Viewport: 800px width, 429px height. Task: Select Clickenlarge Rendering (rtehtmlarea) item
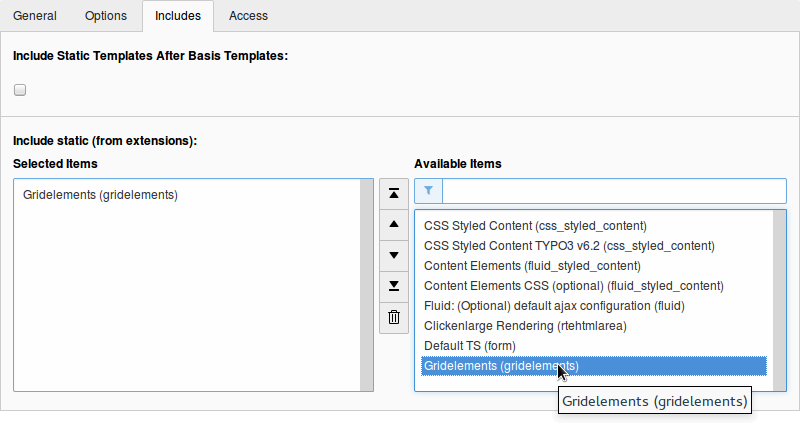click(525, 326)
